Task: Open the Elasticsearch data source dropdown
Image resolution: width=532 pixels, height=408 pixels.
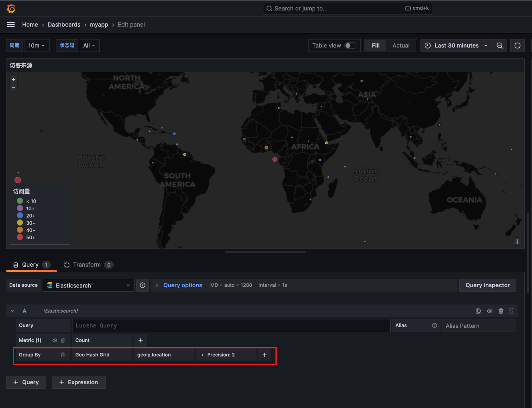Action: (x=89, y=285)
